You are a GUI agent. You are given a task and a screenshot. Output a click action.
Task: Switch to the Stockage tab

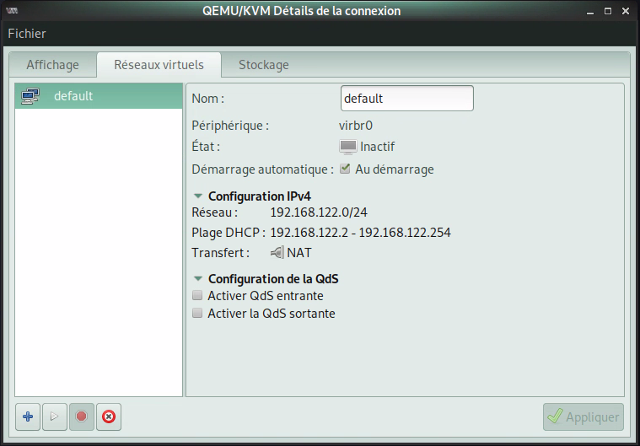[264, 64]
